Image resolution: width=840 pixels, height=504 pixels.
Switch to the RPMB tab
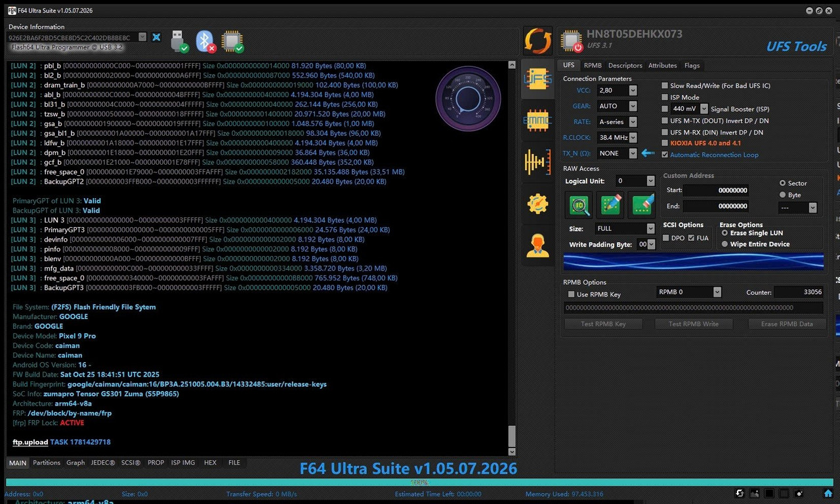click(x=593, y=66)
